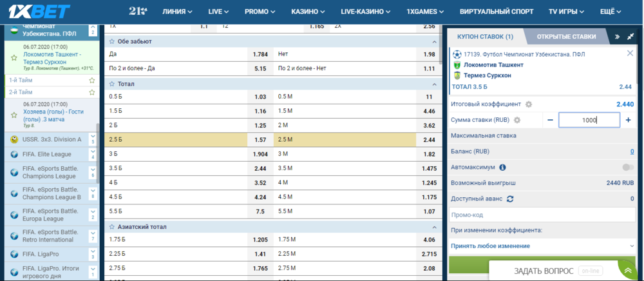
Task: Click Термез Сурхон team logo in coupon
Action: coord(457,75)
